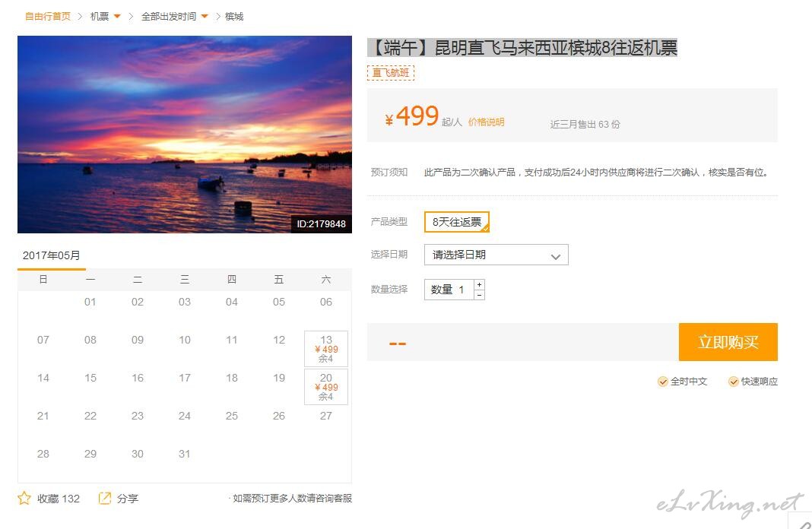Screen dimensions: 812x529
Task: Click the 选择日期 label
Action: pos(389,255)
